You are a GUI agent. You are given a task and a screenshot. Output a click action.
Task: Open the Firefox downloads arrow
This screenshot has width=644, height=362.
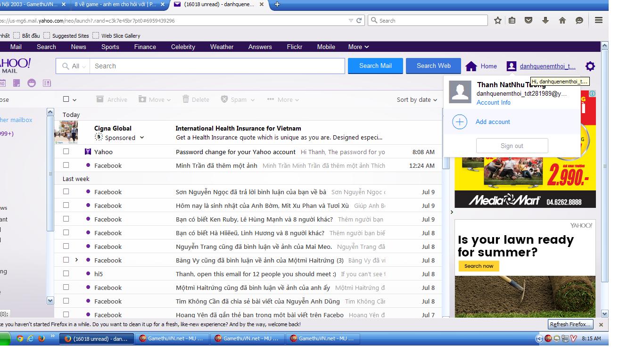pyautogui.click(x=545, y=20)
